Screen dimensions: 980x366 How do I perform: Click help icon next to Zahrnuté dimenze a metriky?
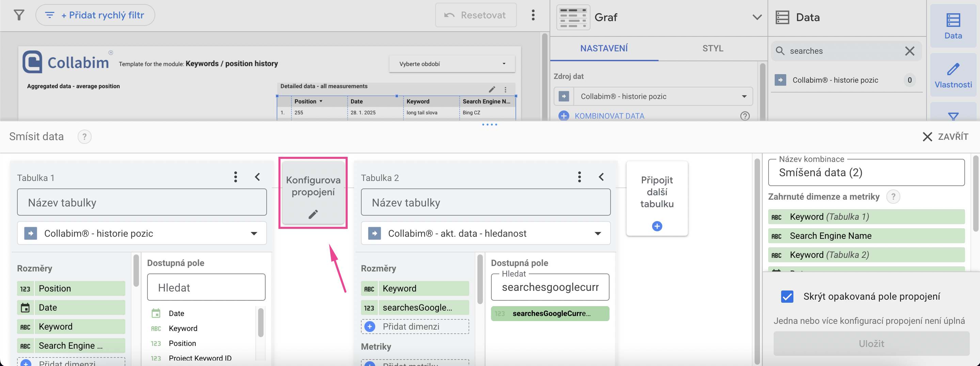893,197
